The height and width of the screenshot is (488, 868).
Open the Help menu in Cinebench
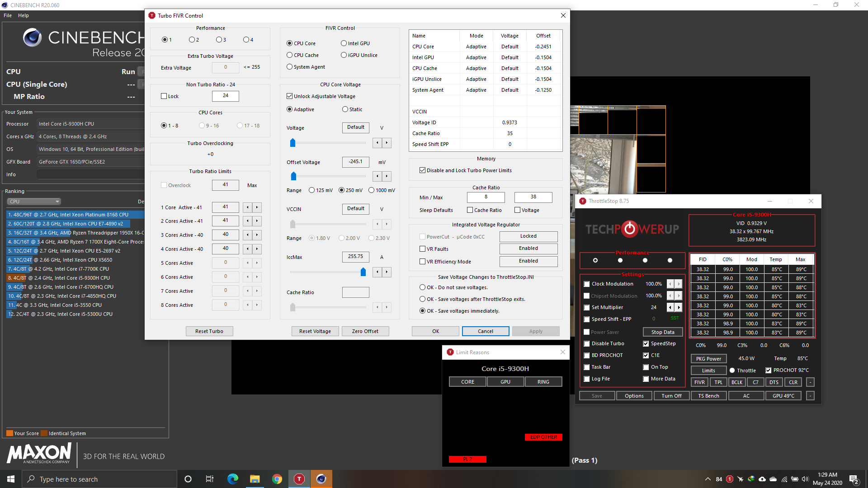(24, 15)
